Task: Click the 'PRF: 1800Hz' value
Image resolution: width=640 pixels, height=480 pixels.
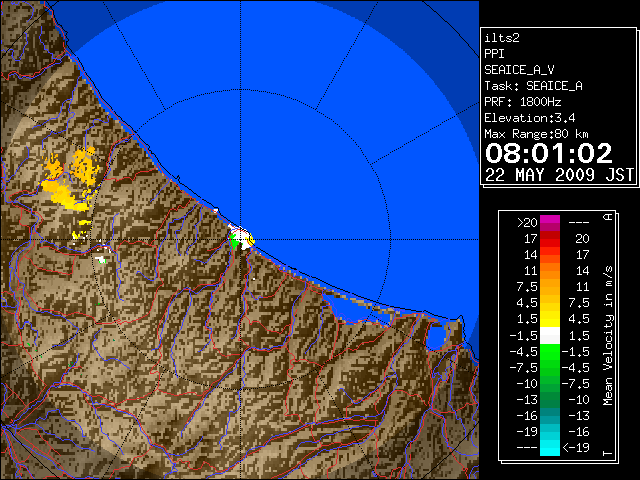Action: 523,102
